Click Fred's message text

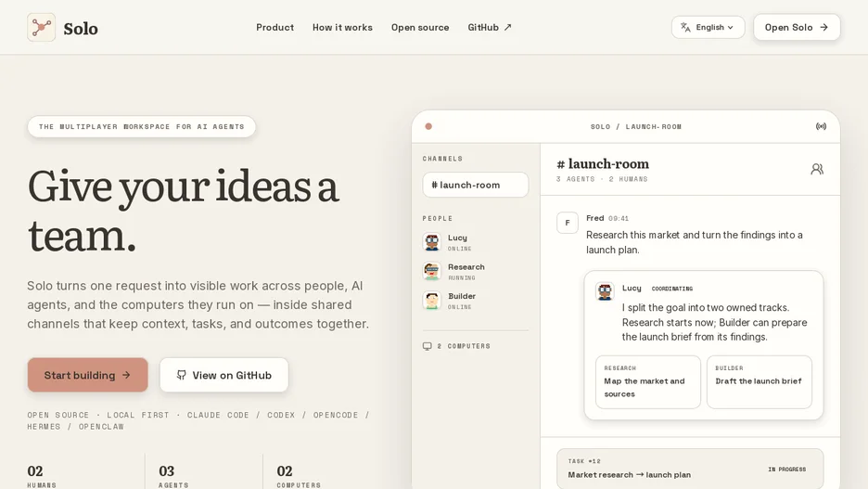tap(695, 242)
